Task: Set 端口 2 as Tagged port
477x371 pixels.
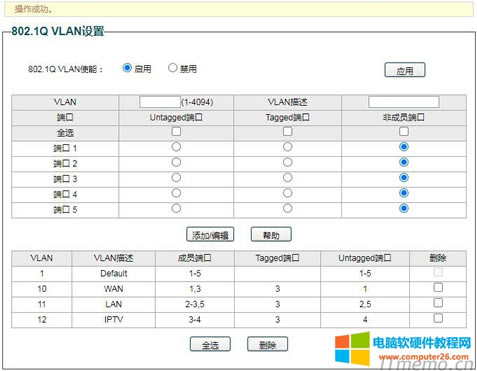Action: (287, 162)
